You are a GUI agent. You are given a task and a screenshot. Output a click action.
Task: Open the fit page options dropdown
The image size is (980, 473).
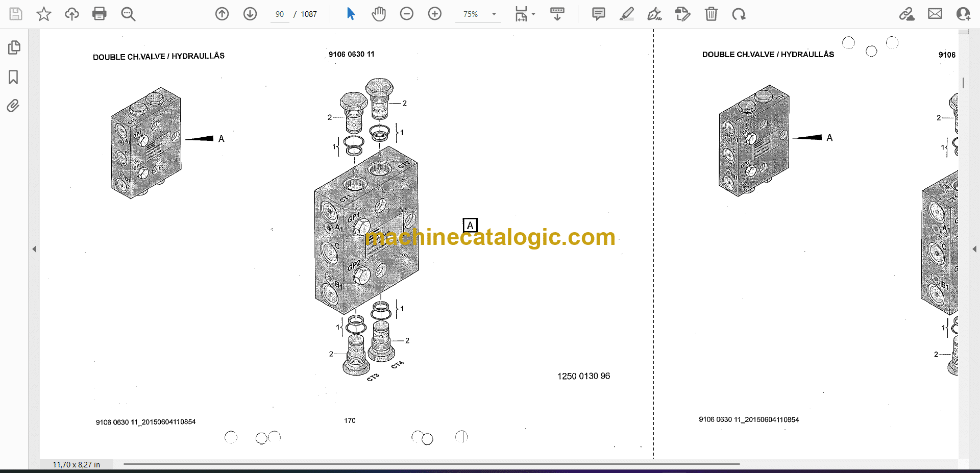click(525, 14)
